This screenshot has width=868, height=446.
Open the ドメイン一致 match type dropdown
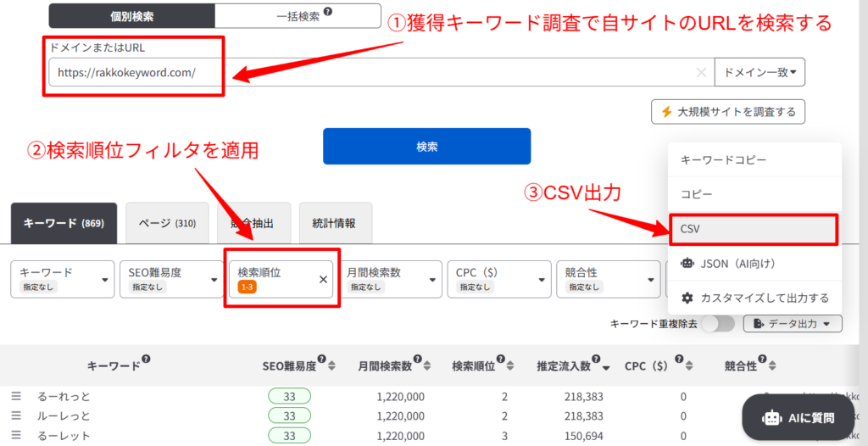[759, 73]
